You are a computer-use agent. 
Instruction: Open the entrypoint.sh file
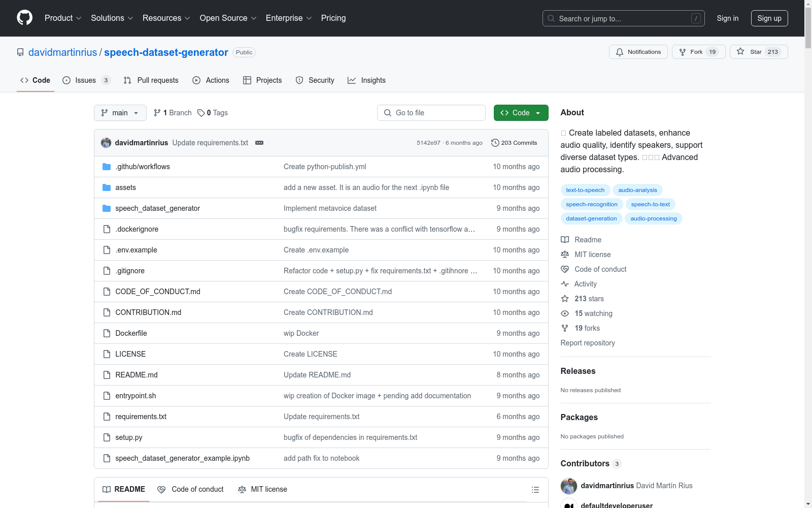(x=136, y=396)
